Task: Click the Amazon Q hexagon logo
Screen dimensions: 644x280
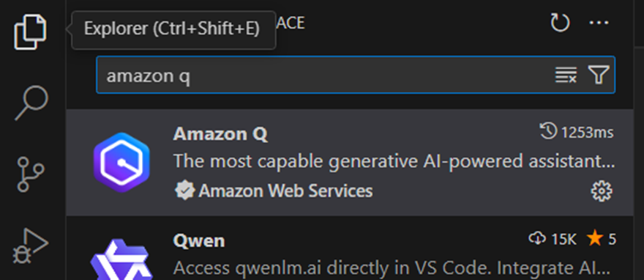Action: [121, 163]
